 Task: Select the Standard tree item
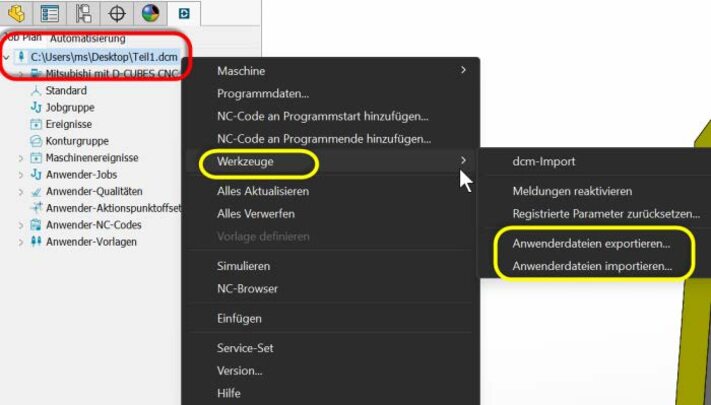point(66,91)
